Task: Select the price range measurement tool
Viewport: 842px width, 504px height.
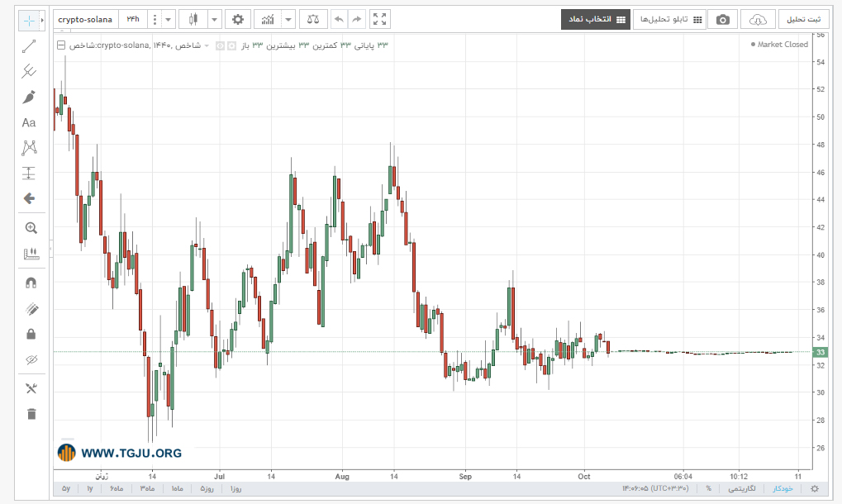Action: 29,174
